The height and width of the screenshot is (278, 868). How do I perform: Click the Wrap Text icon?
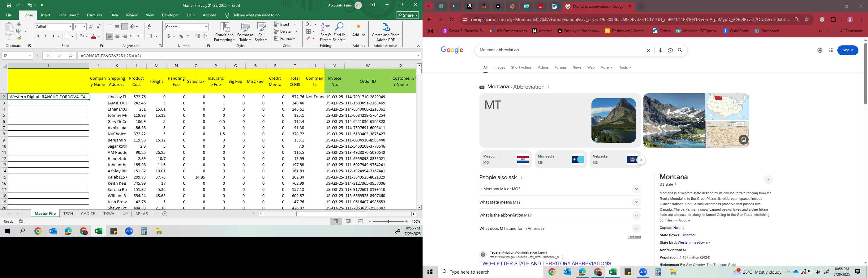(x=149, y=27)
